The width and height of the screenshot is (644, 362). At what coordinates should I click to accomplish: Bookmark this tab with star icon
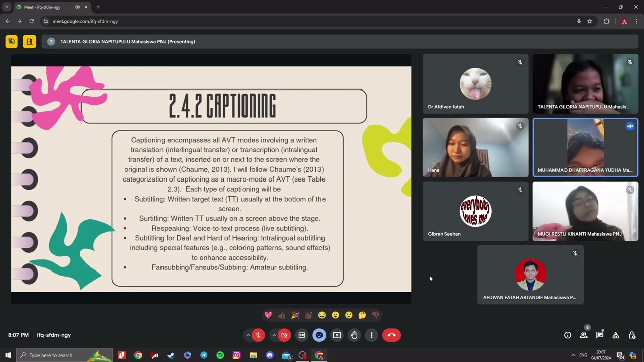590,21
